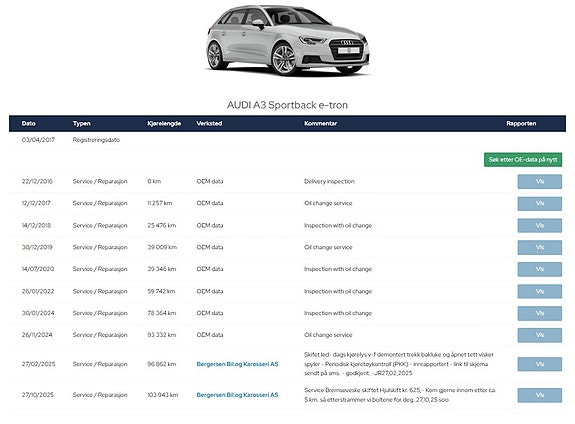Click the '103 943 km' mileage value
The height and width of the screenshot is (424, 575).
click(x=162, y=395)
